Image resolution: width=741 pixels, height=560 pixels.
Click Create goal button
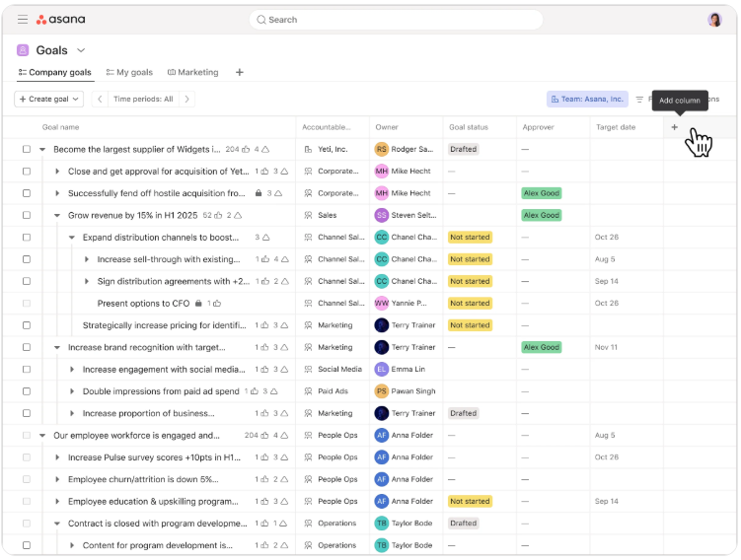pyautogui.click(x=48, y=100)
